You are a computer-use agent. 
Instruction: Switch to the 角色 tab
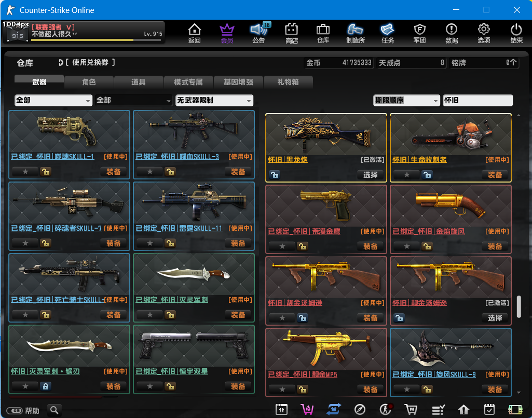point(89,82)
